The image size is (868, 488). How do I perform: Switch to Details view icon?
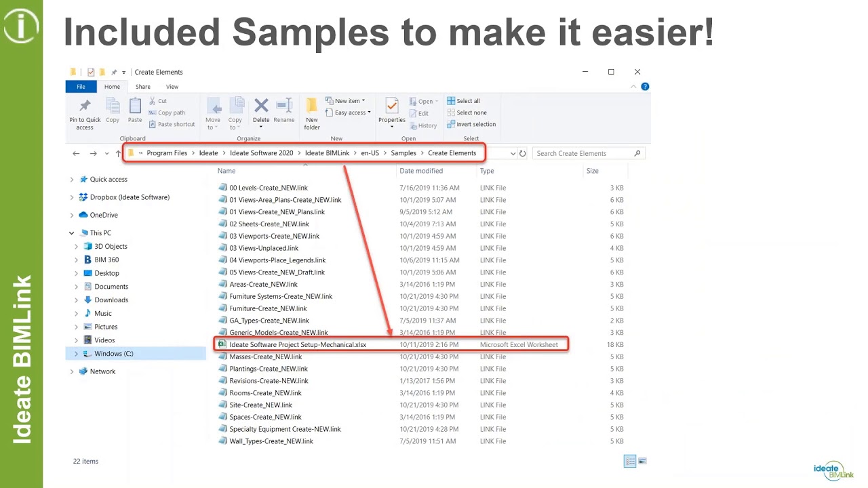point(630,462)
